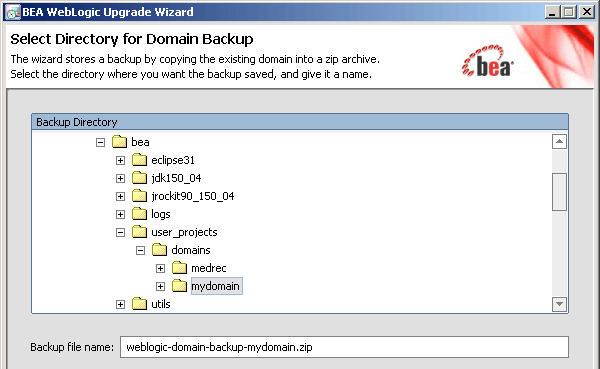Expand the logs folder node
This screenshot has width=600, height=369.
coord(120,214)
